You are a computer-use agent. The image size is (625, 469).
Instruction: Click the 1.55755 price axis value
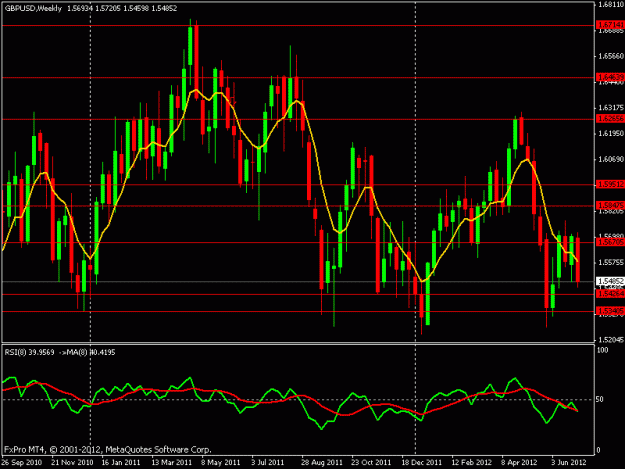click(611, 262)
